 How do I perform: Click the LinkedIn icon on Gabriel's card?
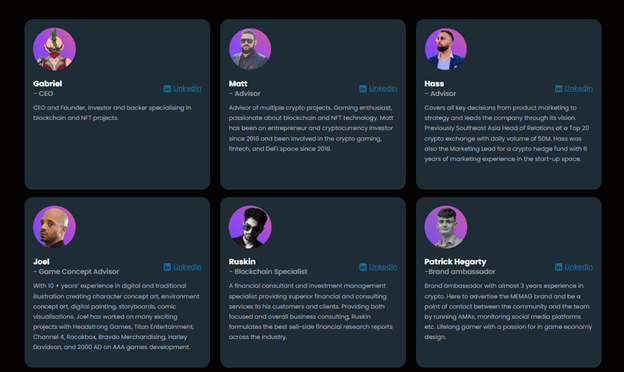pos(167,89)
